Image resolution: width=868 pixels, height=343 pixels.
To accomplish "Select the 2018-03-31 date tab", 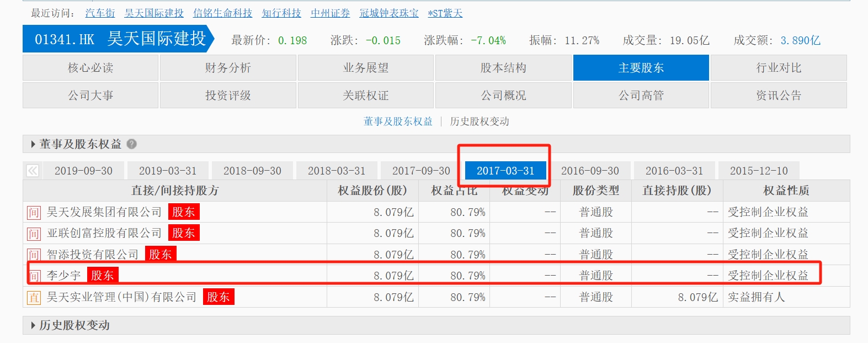I will (x=337, y=171).
